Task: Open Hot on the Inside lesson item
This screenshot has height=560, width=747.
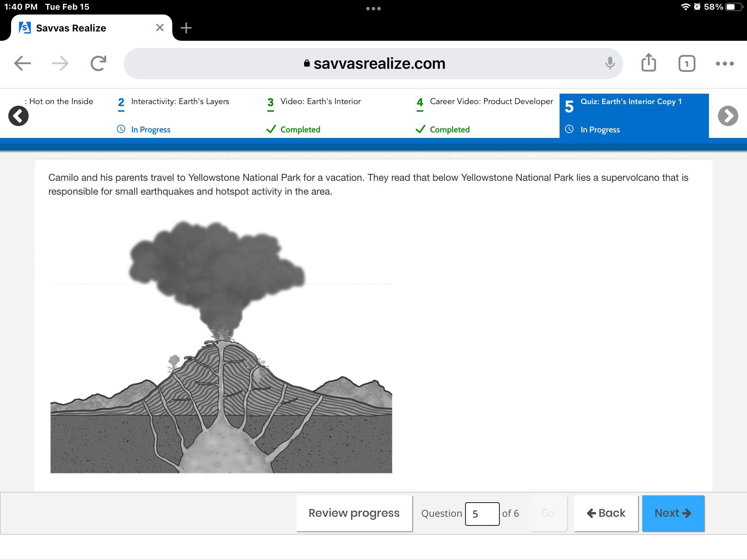Action: (x=59, y=101)
